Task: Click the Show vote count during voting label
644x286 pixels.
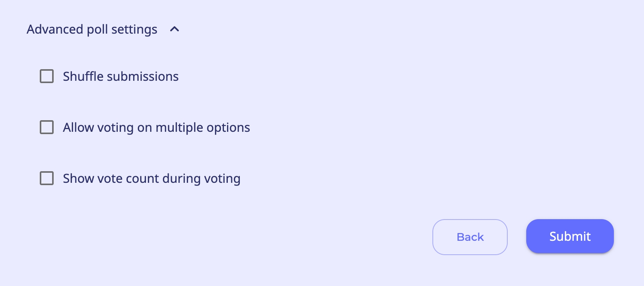Action: (151, 179)
